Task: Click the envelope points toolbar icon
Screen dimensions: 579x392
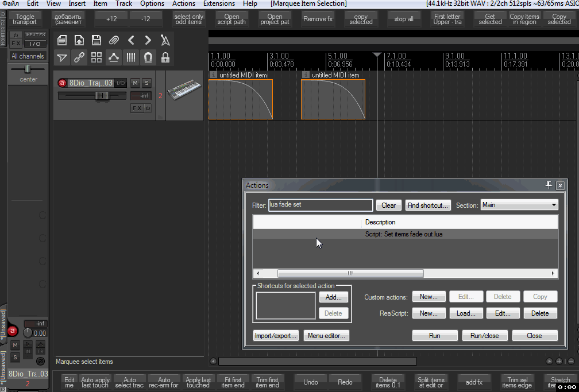Action: (114, 57)
